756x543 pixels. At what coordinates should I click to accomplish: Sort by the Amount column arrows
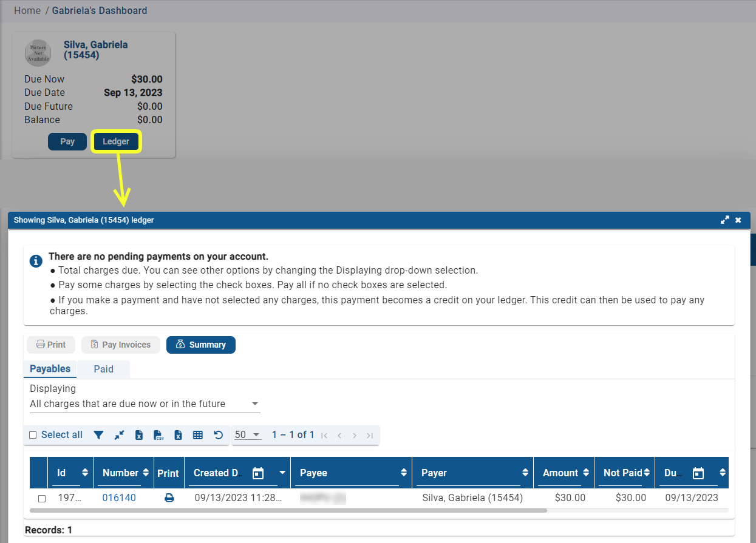pyautogui.click(x=585, y=473)
